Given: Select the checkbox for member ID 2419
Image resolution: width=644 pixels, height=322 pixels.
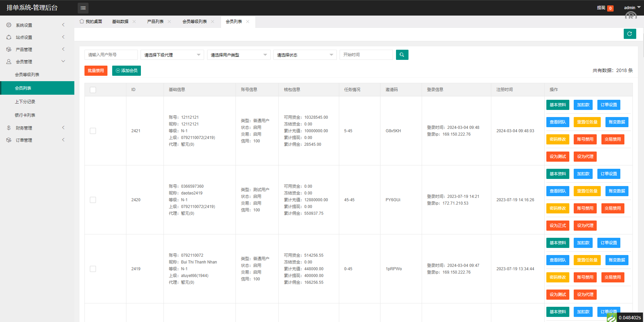Looking at the screenshot, I should coord(93,269).
